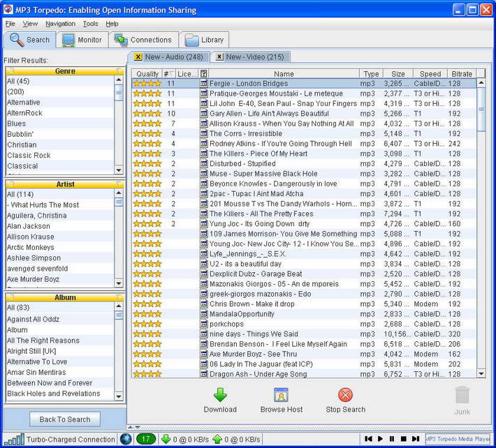Screen dimensions: 496x448
Task: Click Genre list scroll up arrow
Action: pos(119,80)
